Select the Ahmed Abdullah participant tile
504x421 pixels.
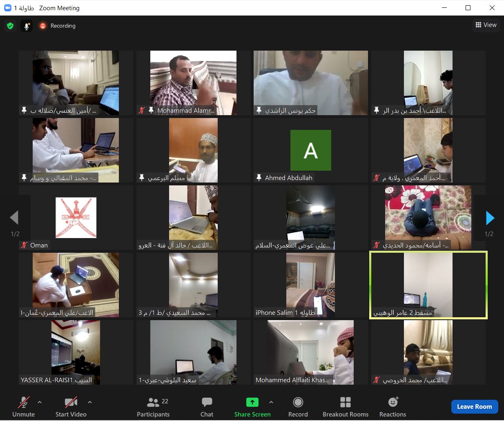pyautogui.click(x=311, y=150)
